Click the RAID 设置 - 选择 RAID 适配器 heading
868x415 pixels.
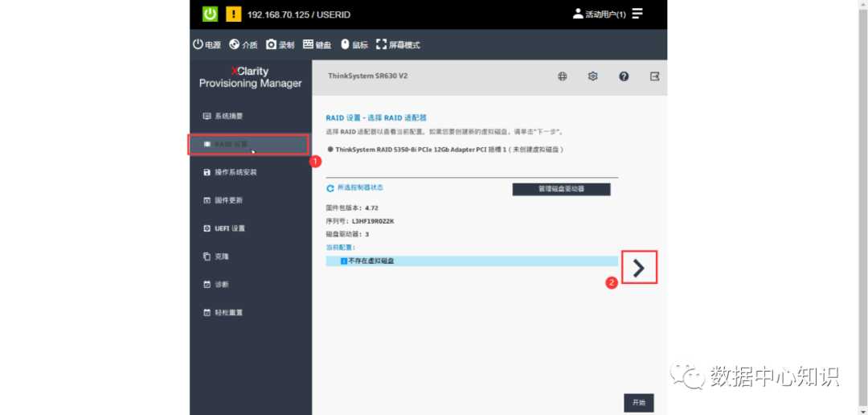376,118
